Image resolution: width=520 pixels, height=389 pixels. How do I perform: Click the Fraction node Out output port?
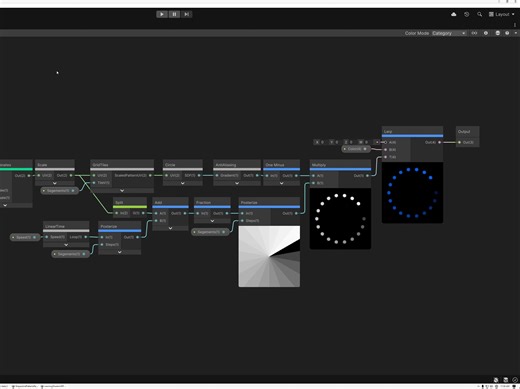click(227, 213)
